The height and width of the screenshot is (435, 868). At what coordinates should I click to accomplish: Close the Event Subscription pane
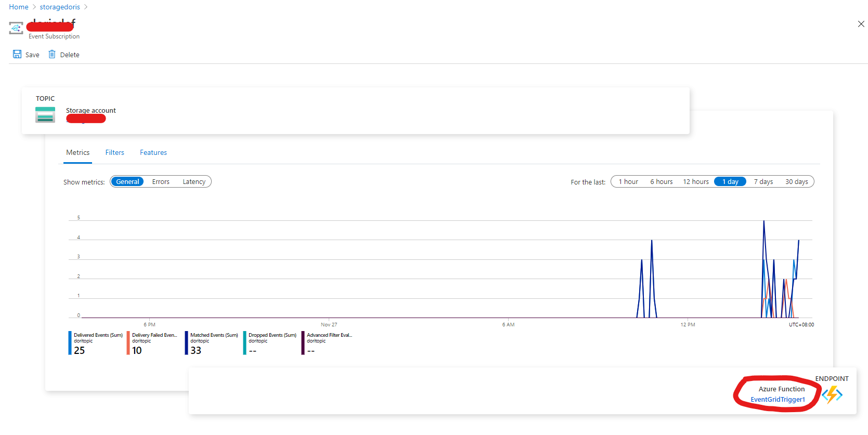(x=861, y=24)
